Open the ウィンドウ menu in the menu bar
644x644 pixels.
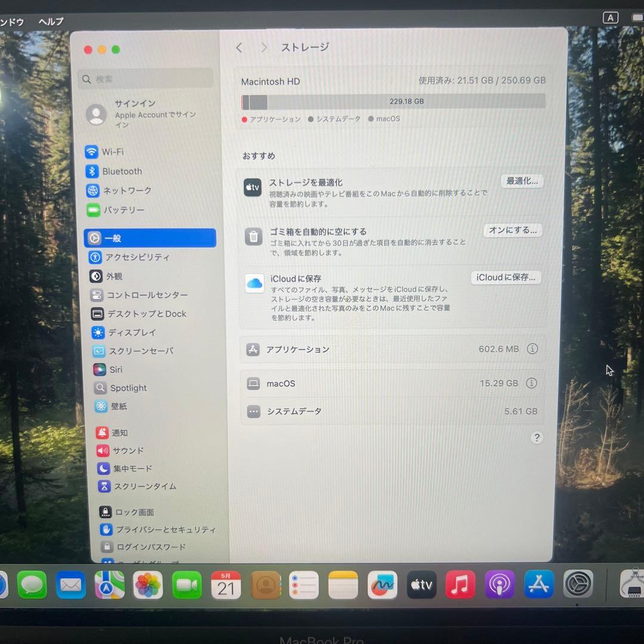[11, 21]
